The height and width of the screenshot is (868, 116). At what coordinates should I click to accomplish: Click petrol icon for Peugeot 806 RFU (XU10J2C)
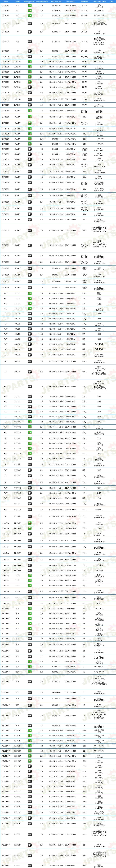click(x=30, y=614)
